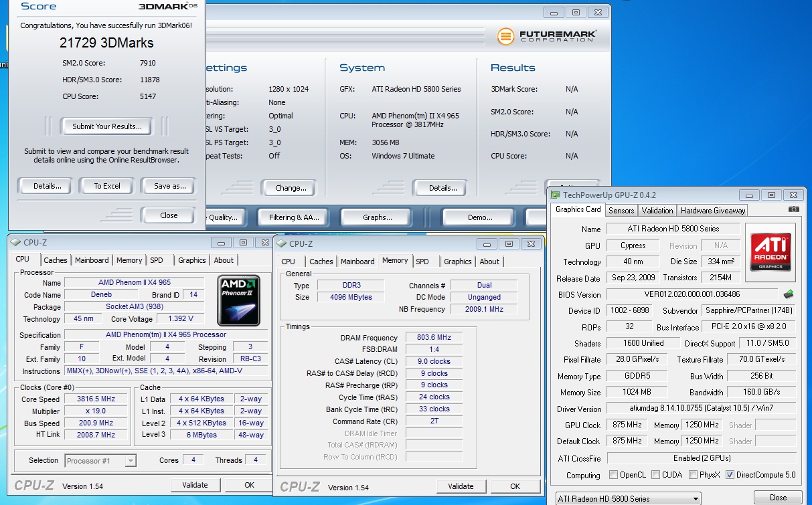Export the 3DMark score with To Excel

[107, 186]
